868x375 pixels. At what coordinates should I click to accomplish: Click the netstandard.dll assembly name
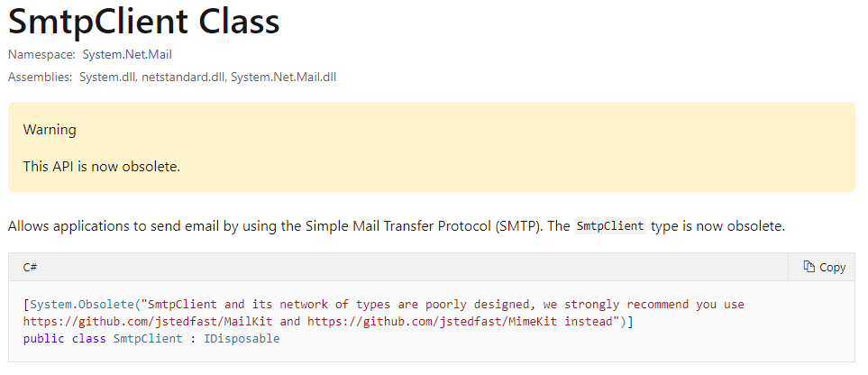[x=185, y=77]
